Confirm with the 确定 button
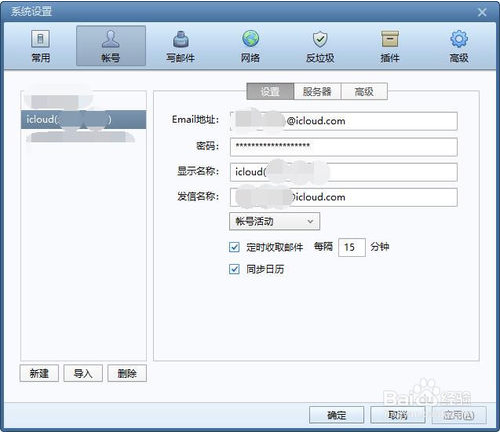Viewport: 501px width, 432px height. [x=336, y=415]
